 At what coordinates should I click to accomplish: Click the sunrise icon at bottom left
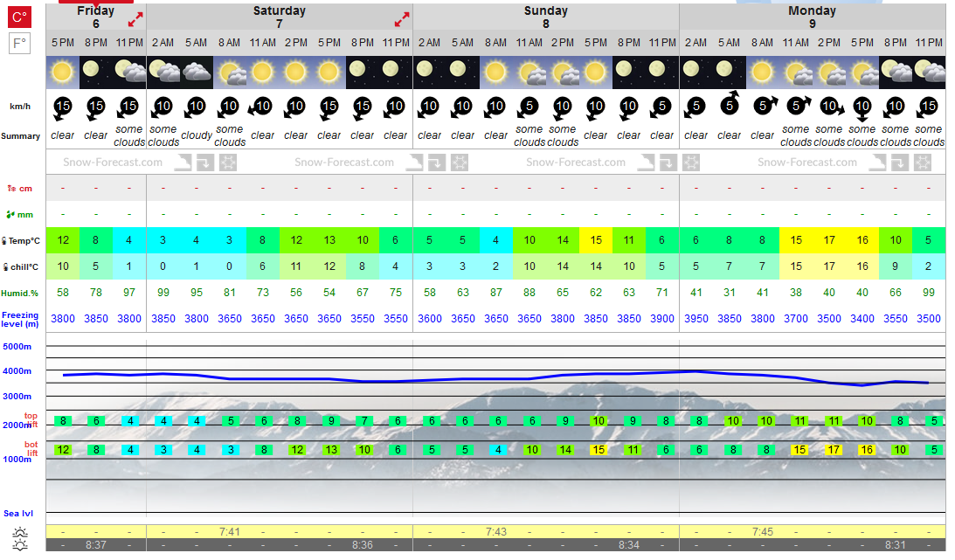click(19, 531)
